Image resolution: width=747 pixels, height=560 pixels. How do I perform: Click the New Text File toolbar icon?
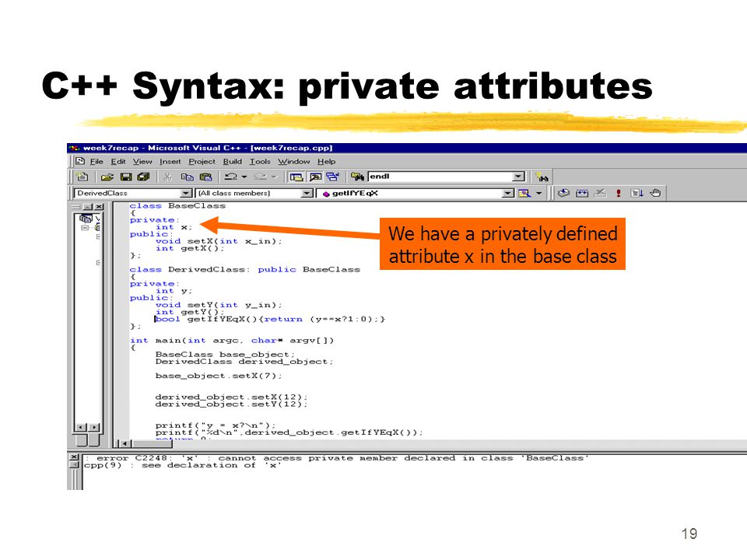pos(82,177)
